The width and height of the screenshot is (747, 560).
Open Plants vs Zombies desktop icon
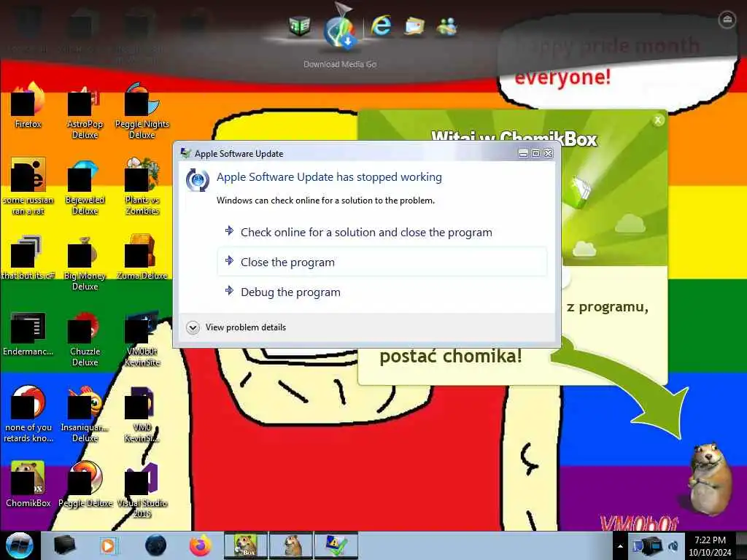point(142,187)
